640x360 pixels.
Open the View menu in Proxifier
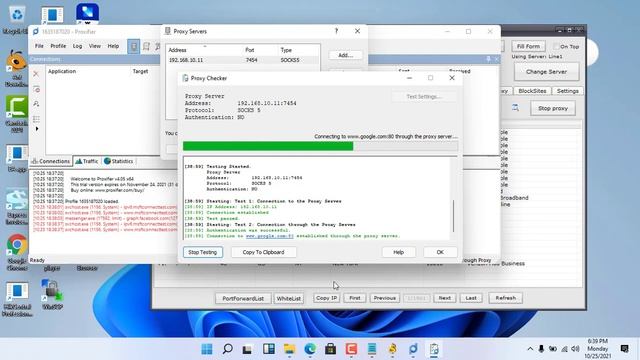pyautogui.click(x=95, y=46)
